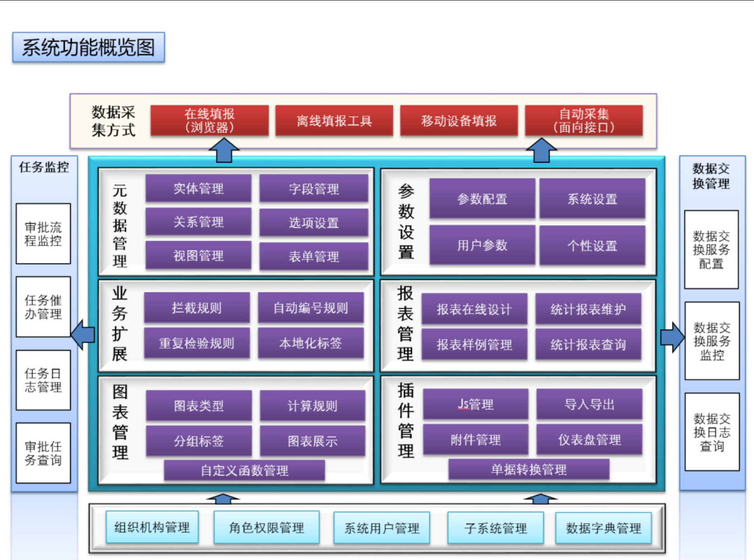The image size is (754, 560).
Task: Open 字段管理 under metadata management
Action: pyautogui.click(x=313, y=188)
